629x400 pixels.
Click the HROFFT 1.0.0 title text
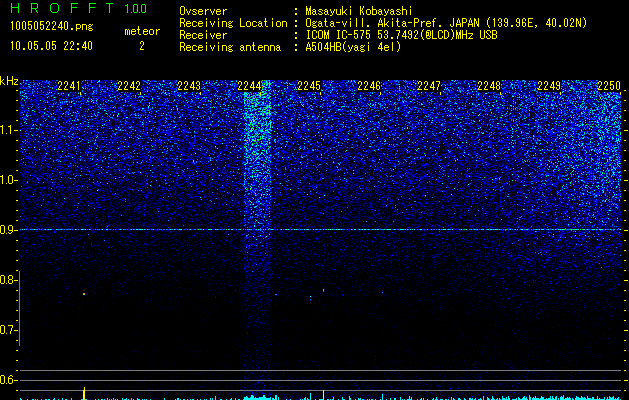coord(78,8)
